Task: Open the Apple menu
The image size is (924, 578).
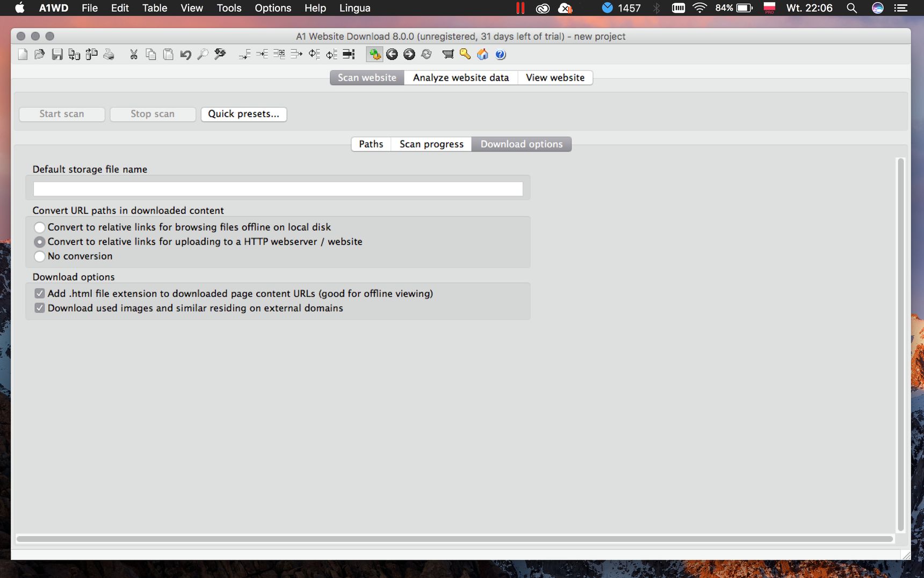Action: (x=19, y=8)
